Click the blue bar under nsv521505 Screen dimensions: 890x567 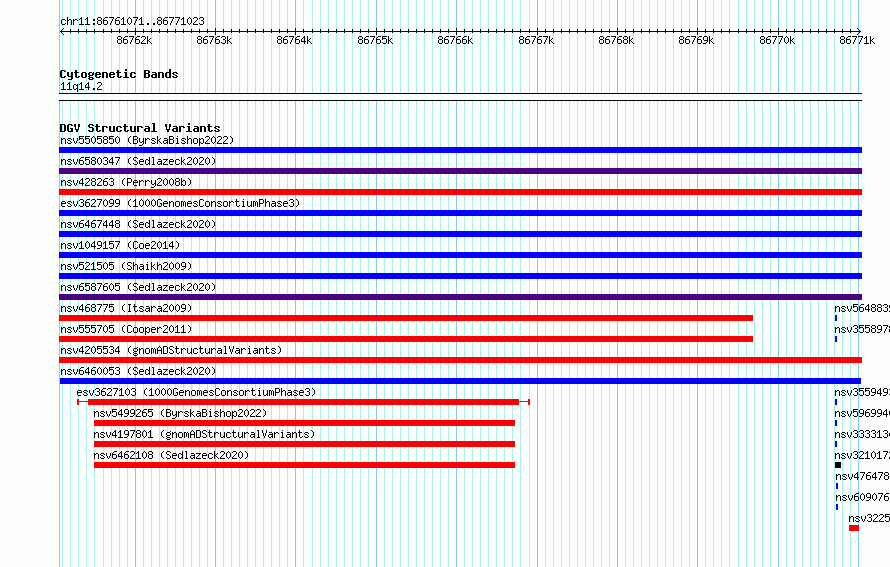(x=460, y=276)
